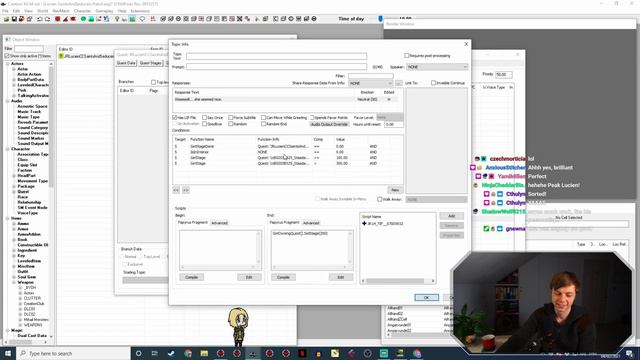The width and height of the screenshot is (640, 360).
Task: Open the File menu
Action: [x=5, y=11]
